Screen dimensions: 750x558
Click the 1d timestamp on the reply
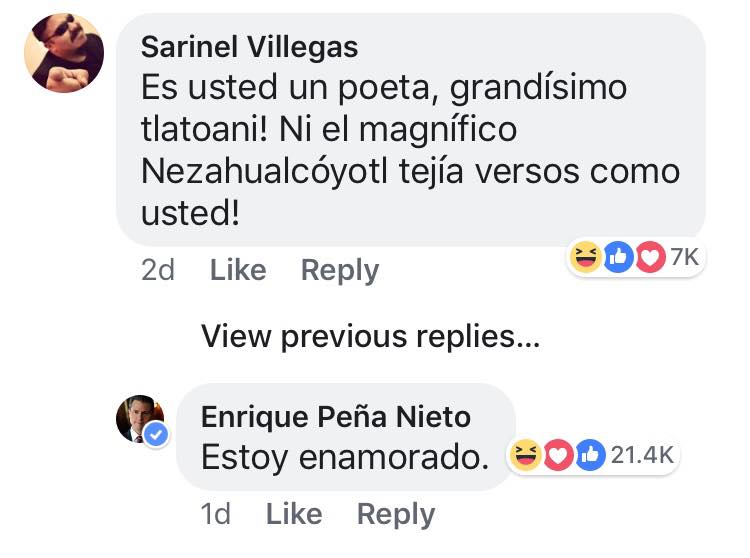[x=215, y=514]
